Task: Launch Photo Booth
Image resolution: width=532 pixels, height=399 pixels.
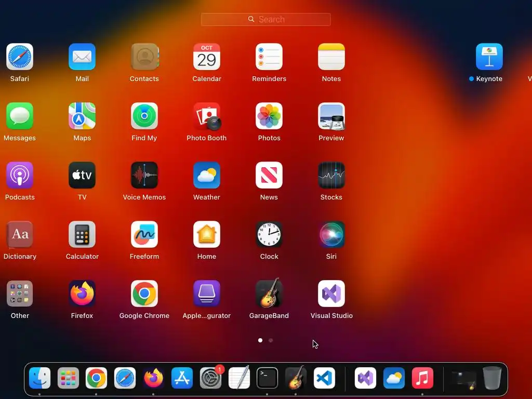Action: point(207,116)
